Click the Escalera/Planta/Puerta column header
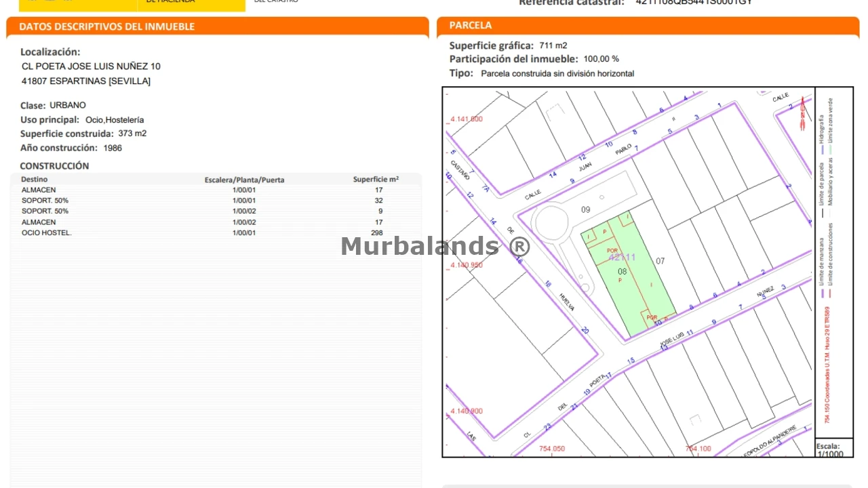 point(244,180)
